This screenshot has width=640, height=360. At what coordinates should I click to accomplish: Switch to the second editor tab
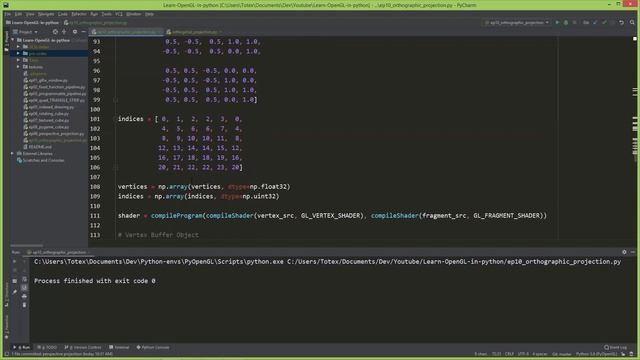pyautogui.click(x=194, y=32)
